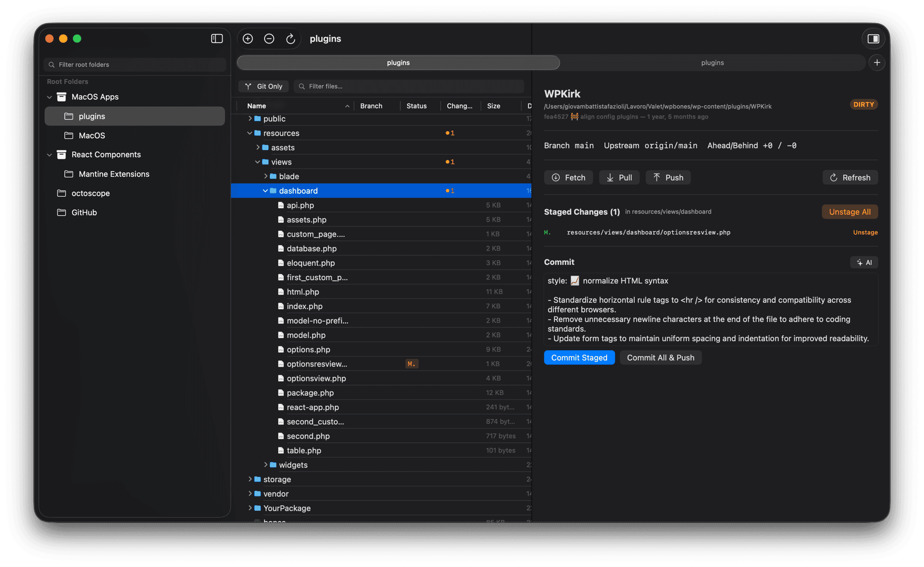Click the reload arrow toolbar icon
The height and width of the screenshot is (567, 924).
(291, 39)
